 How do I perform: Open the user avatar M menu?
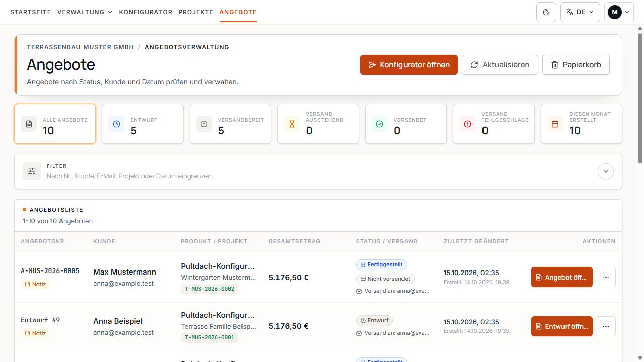619,12
